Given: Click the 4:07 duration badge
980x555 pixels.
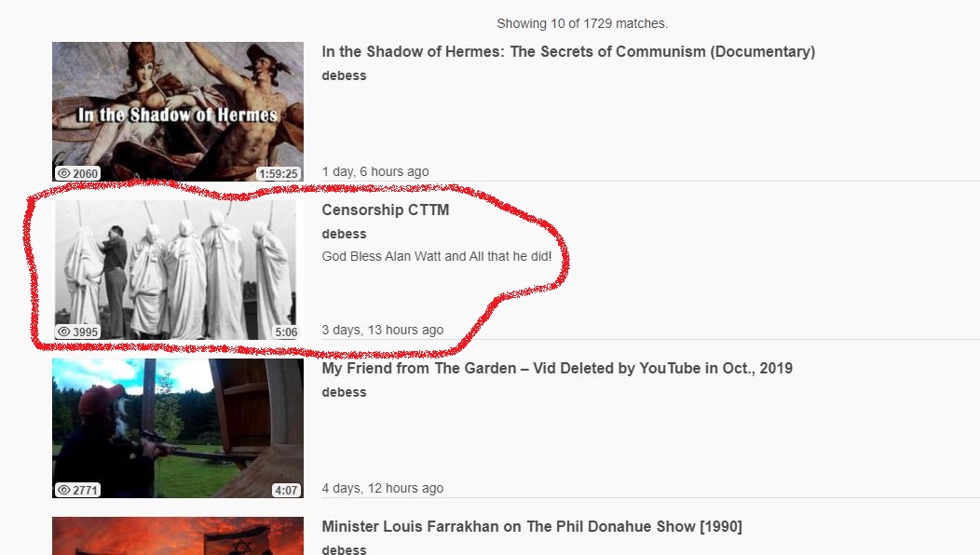Looking at the screenshot, I should (x=286, y=490).
